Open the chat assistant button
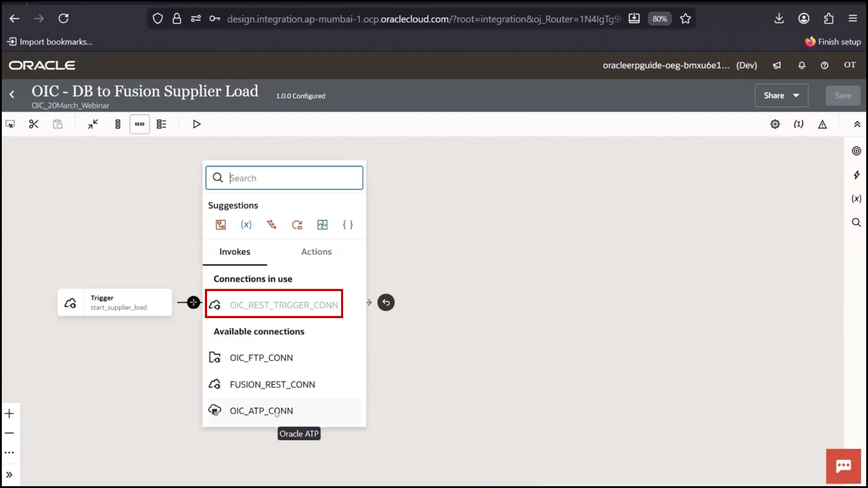Image resolution: width=868 pixels, height=488 pixels. point(843,466)
